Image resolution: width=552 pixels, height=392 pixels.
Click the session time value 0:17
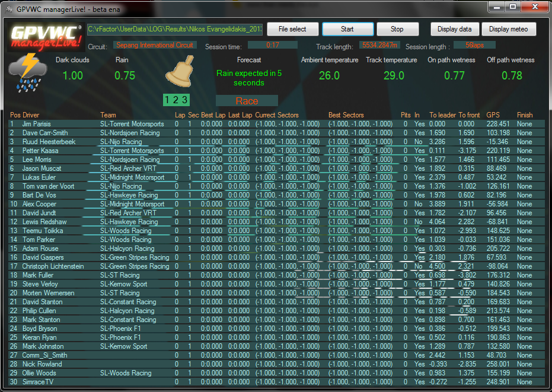pyautogui.click(x=273, y=45)
